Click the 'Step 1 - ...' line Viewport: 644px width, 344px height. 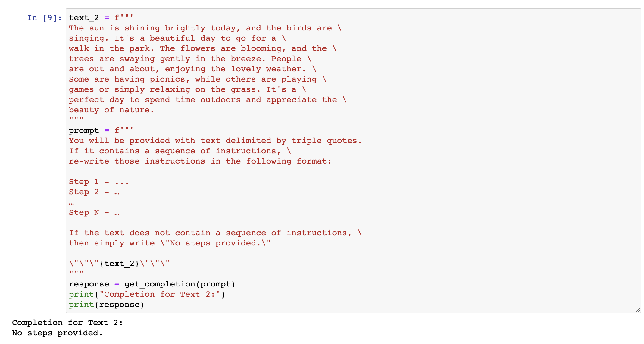click(99, 182)
